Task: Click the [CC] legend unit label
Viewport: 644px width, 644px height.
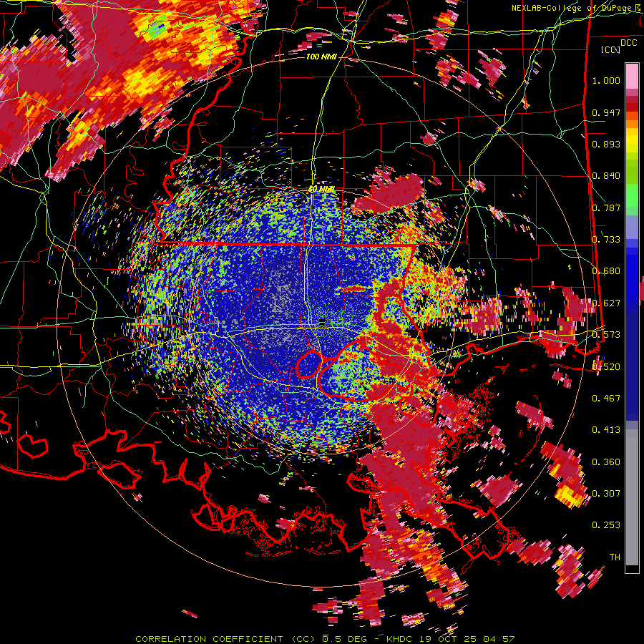Action: pos(611,49)
